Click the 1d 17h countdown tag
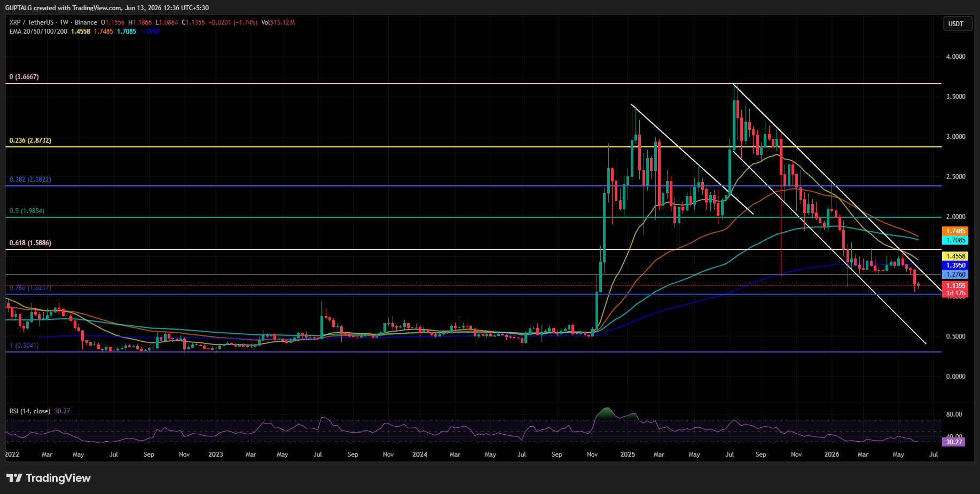Viewport: 980px width, 494px height. click(955, 293)
